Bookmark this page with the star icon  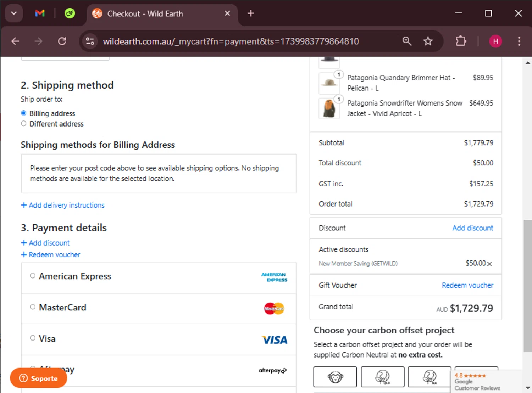[x=428, y=41]
